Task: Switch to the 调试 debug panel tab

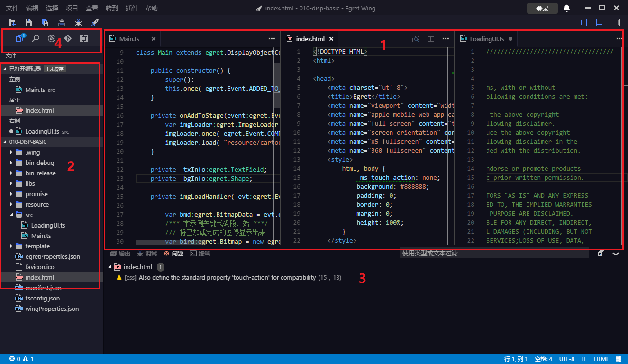Action: click(x=146, y=254)
